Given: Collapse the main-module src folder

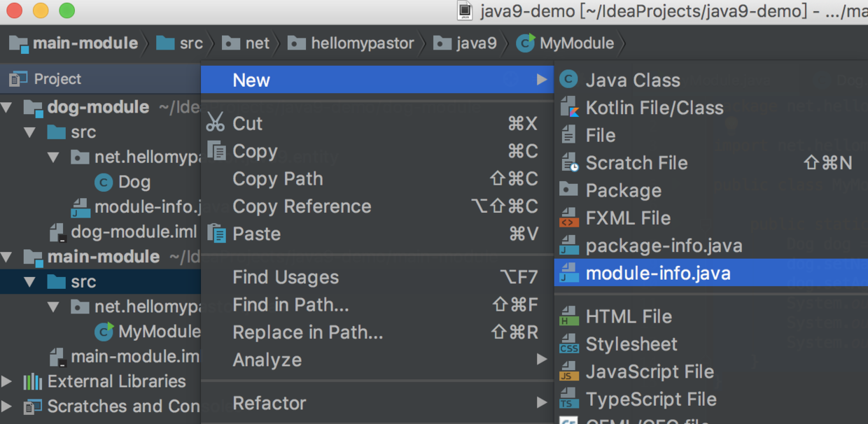Looking at the screenshot, I should click(x=29, y=282).
